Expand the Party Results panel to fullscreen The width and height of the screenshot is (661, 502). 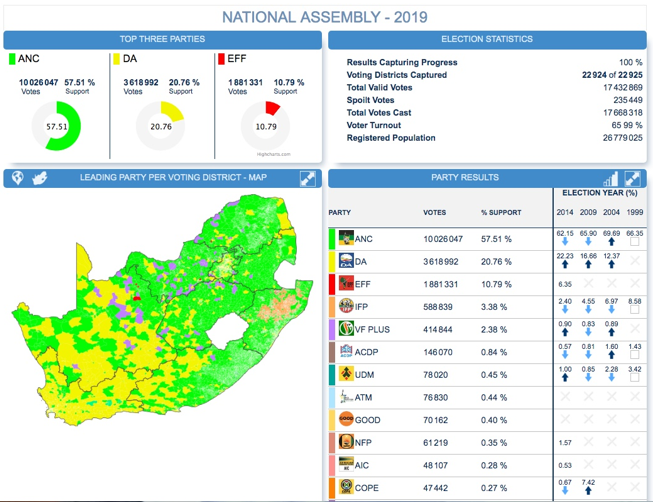coord(632,179)
